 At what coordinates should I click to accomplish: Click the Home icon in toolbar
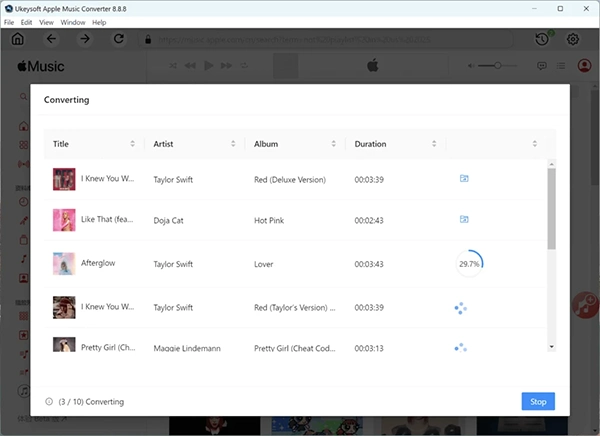click(17, 39)
